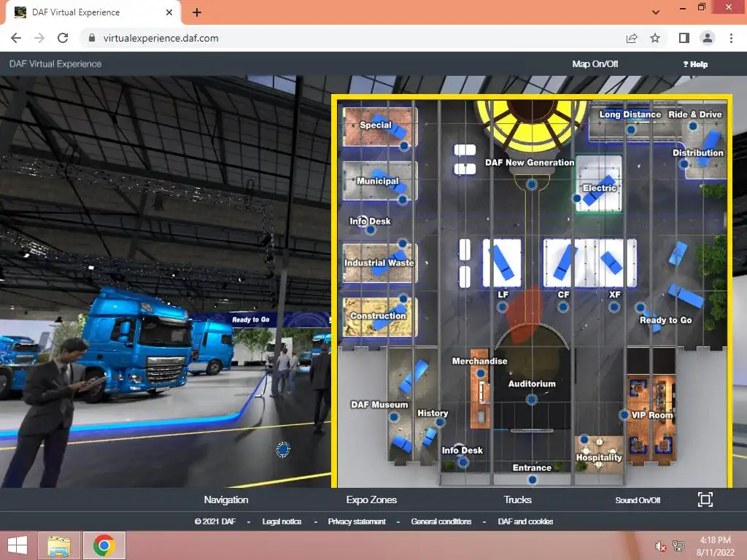Open the Privacy statement link
The image size is (747, 560).
(357, 521)
